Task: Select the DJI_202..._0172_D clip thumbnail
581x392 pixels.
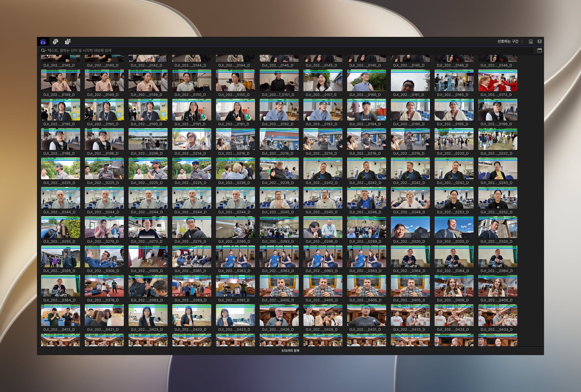Action: coord(498,80)
